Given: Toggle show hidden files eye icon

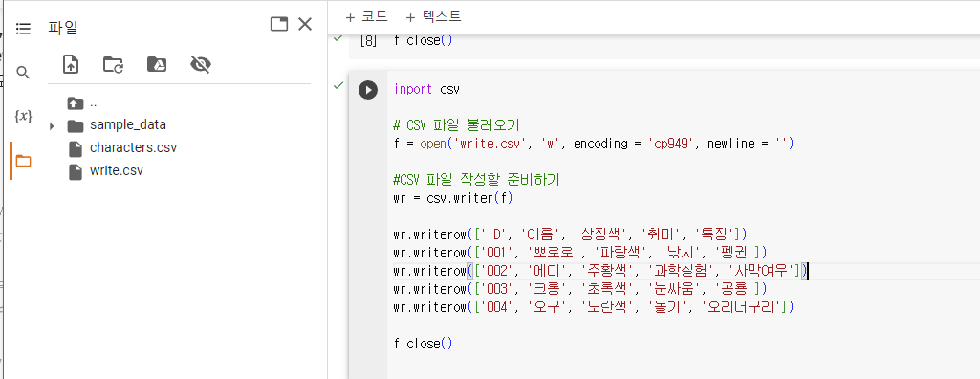Looking at the screenshot, I should click(201, 64).
